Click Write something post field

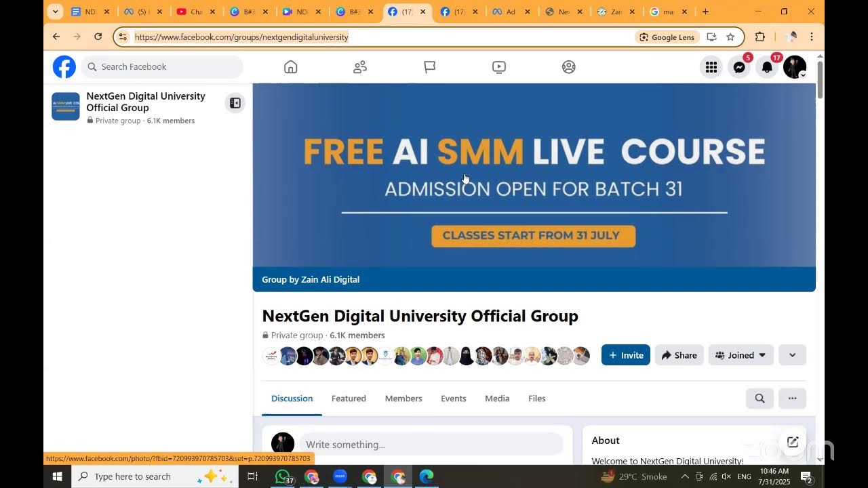tap(431, 445)
